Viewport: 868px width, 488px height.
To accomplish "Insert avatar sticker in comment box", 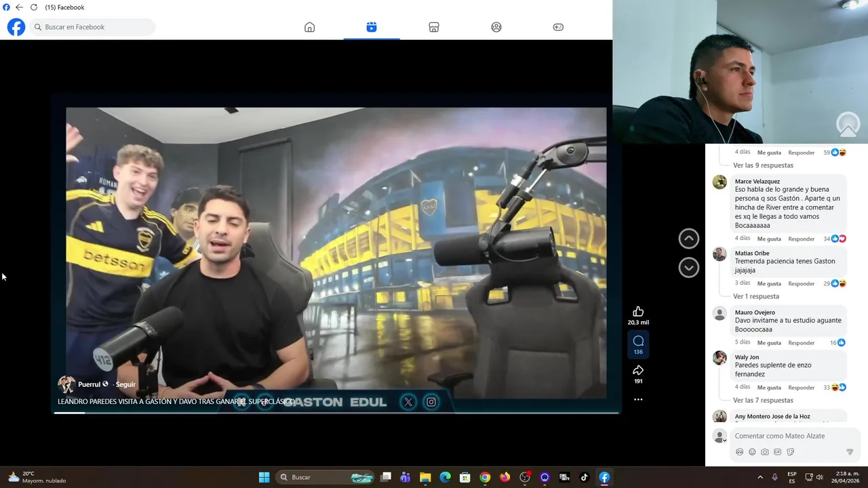I will pyautogui.click(x=740, y=452).
